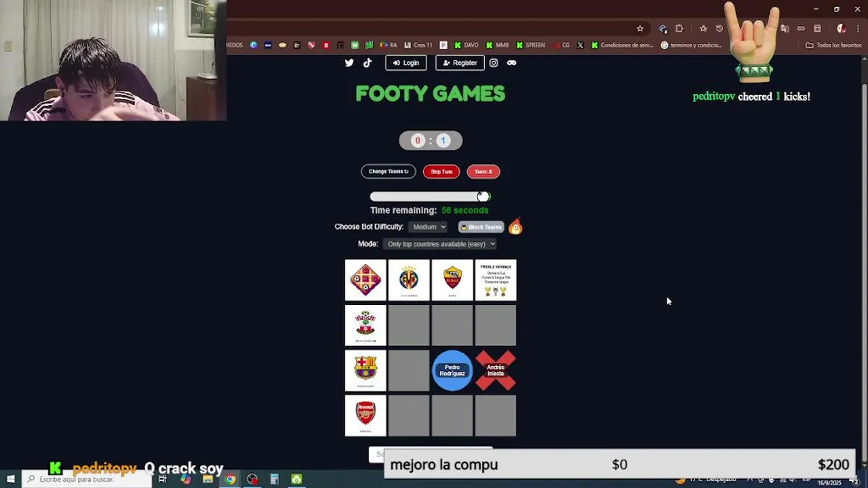Bookmark this page with the star icon
This screenshot has width=868, height=488.
[x=640, y=28]
